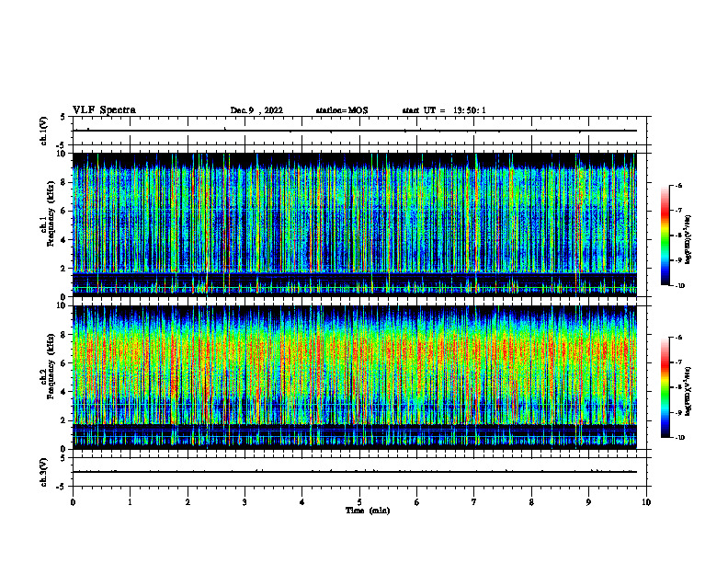Click time axis tick label "0"
The width and height of the screenshot is (728, 563).
pyautogui.click(x=73, y=502)
